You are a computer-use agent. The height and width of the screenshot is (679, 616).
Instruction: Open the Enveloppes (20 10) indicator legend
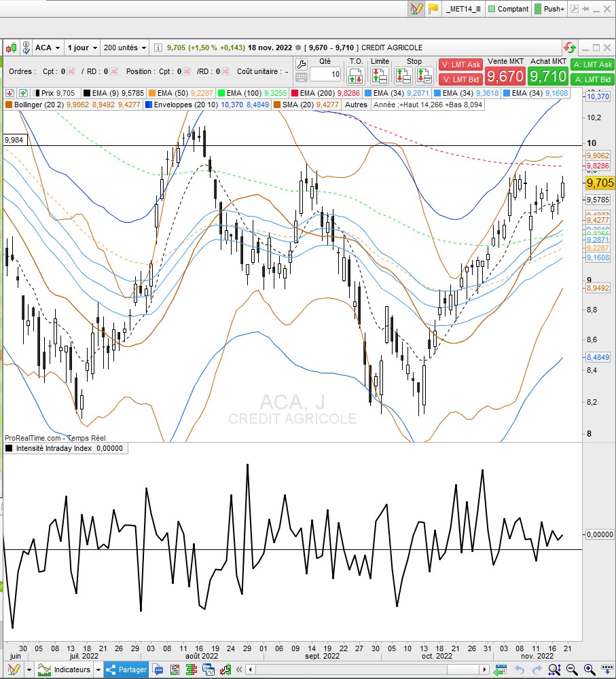click(208, 105)
